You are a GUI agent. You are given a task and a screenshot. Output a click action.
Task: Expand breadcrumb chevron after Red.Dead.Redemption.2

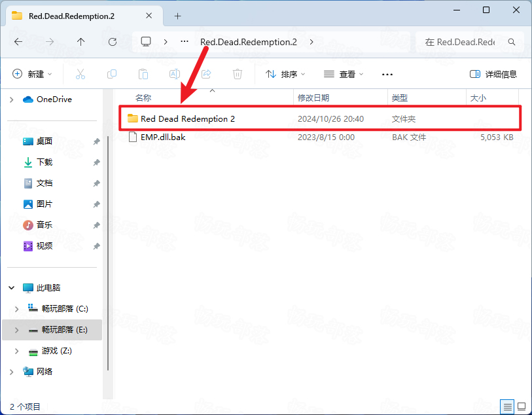[x=311, y=42]
